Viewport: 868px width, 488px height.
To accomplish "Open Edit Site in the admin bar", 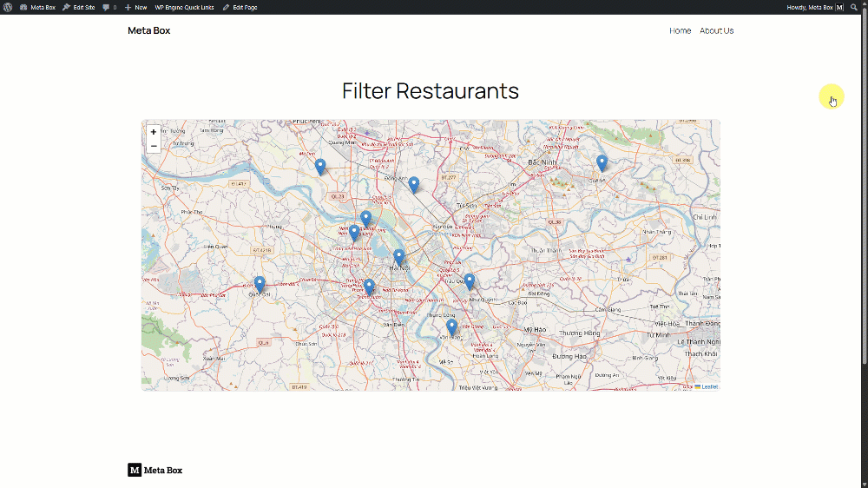I will [79, 7].
